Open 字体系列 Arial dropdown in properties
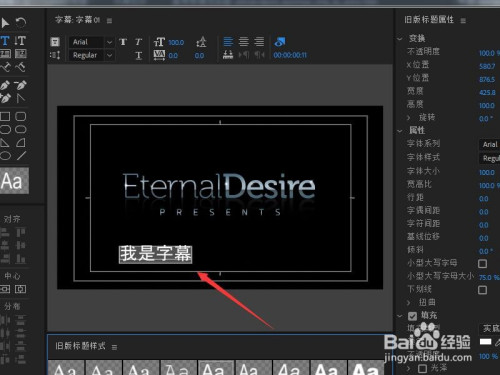The image size is (500, 375). [x=489, y=144]
